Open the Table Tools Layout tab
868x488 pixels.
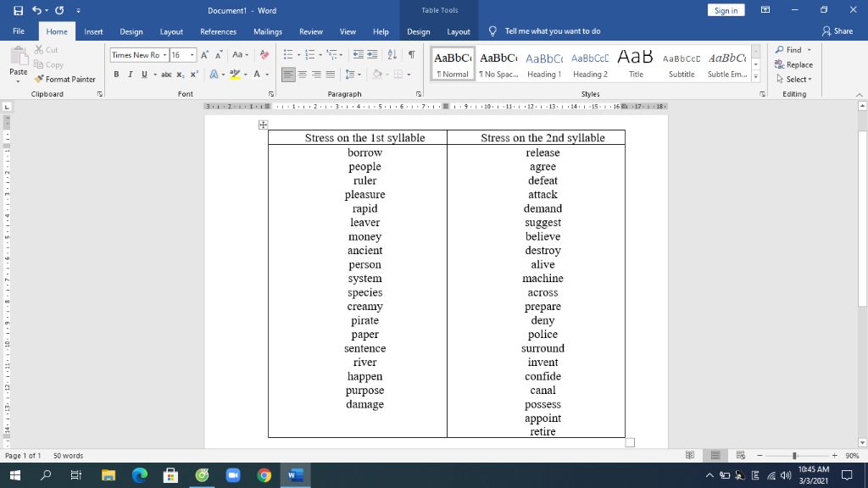459,31
